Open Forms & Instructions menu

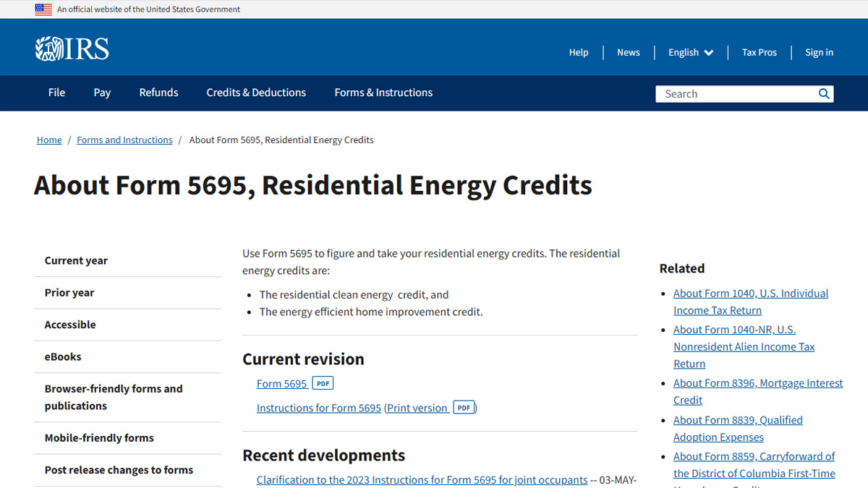tap(383, 93)
